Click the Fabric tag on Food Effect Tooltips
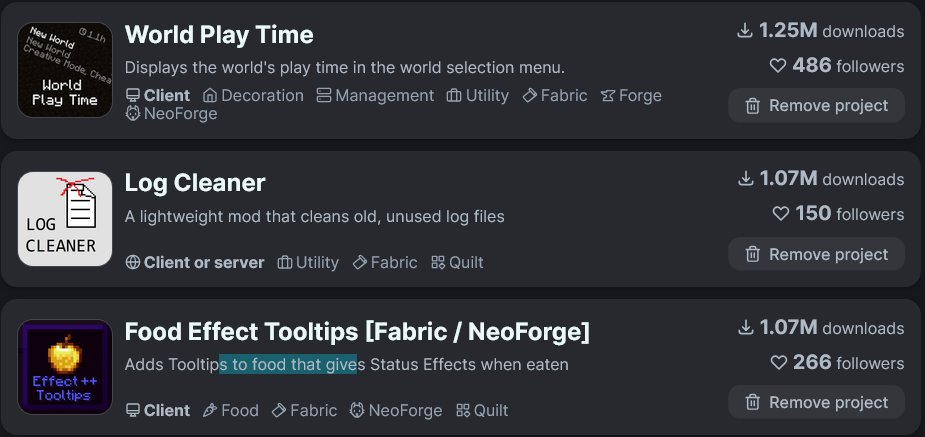Screen dimensions: 925x437 304,410
